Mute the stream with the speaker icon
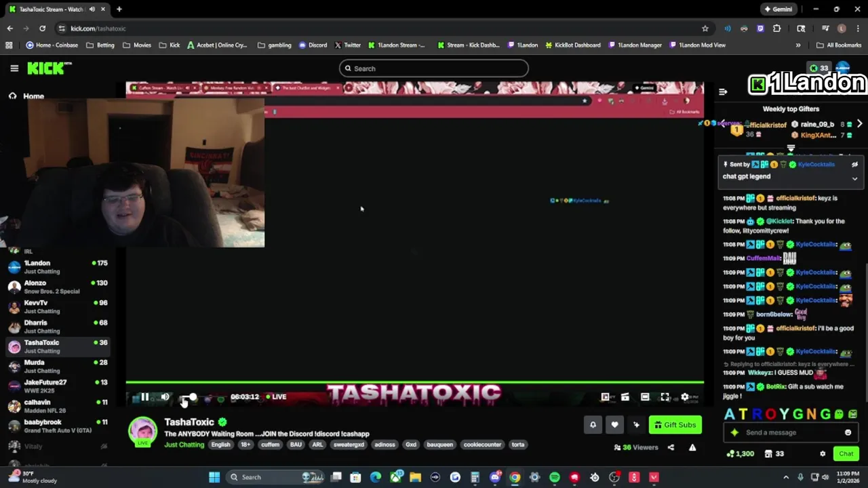Screen dimensions: 868x488 coord(165,397)
